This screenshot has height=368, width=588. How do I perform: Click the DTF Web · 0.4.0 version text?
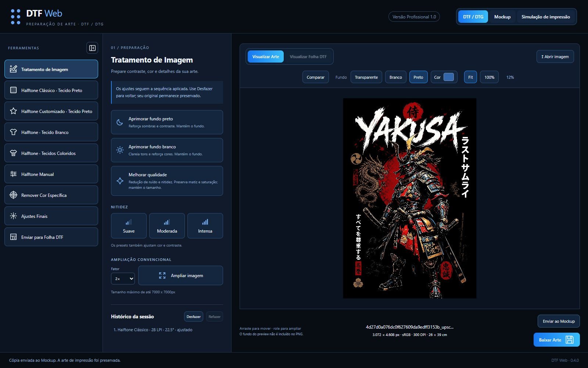click(x=565, y=360)
